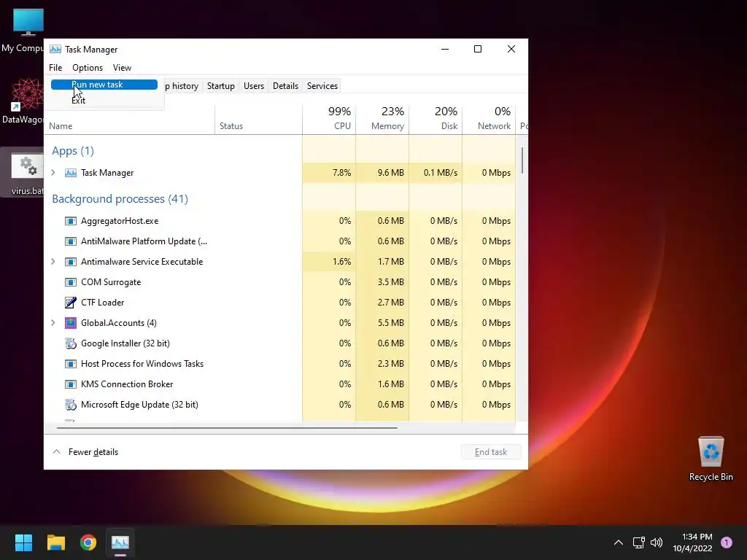Click the End task button
Viewport: 747px width, 560px height.
click(491, 452)
